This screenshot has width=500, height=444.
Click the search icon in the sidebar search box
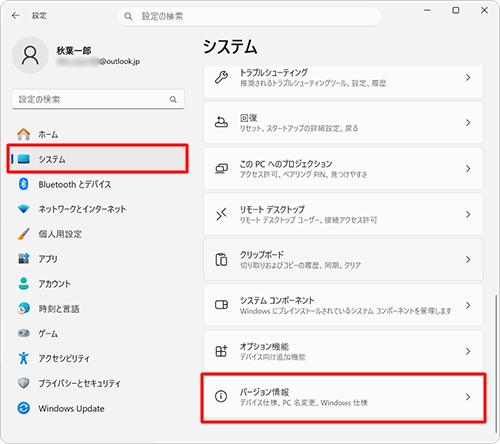click(173, 99)
